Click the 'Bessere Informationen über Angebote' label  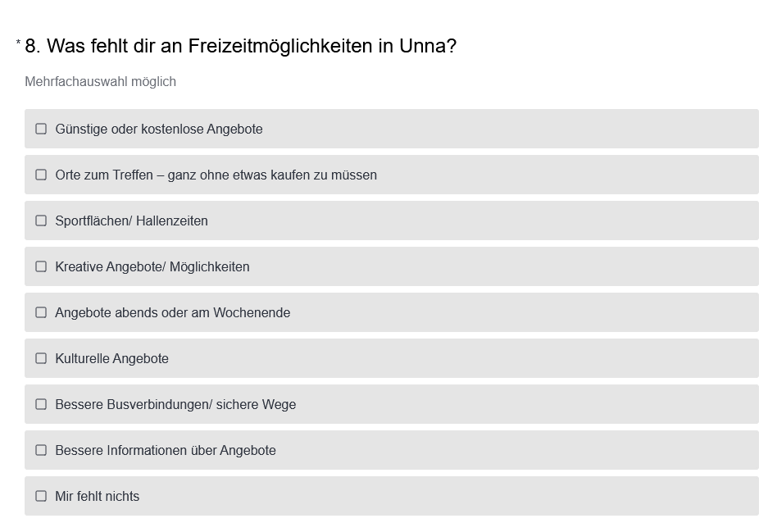pos(166,451)
